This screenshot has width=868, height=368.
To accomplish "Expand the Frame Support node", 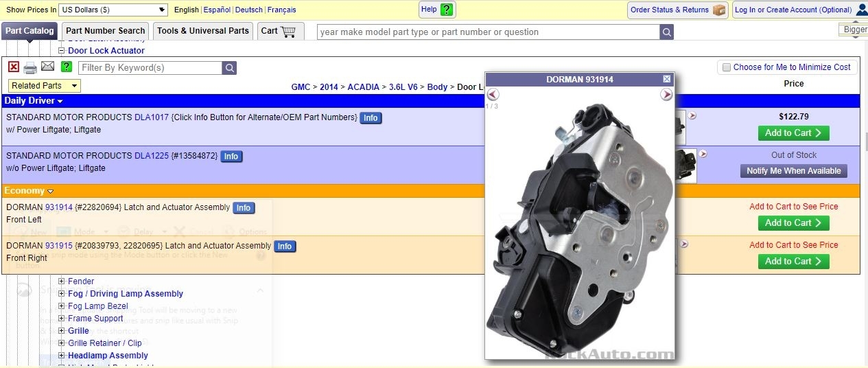I will 61,319.
